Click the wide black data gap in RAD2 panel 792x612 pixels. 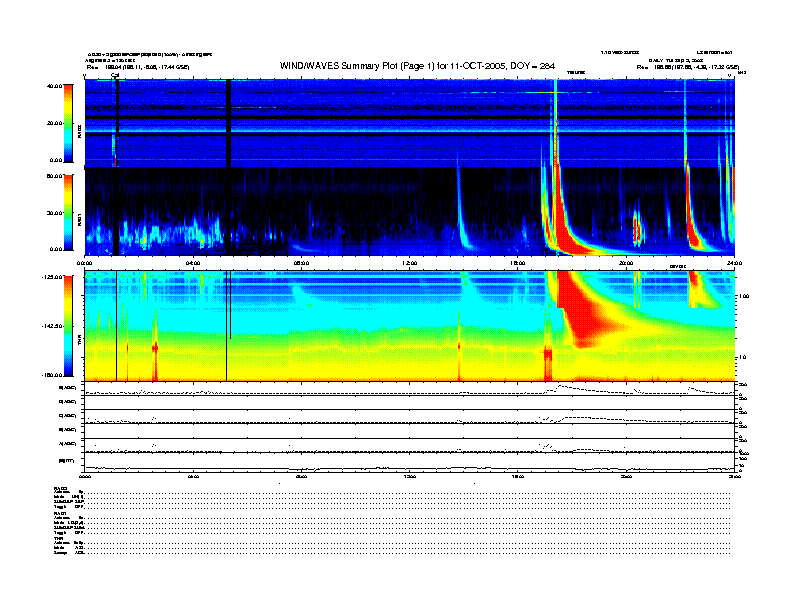coord(229,122)
